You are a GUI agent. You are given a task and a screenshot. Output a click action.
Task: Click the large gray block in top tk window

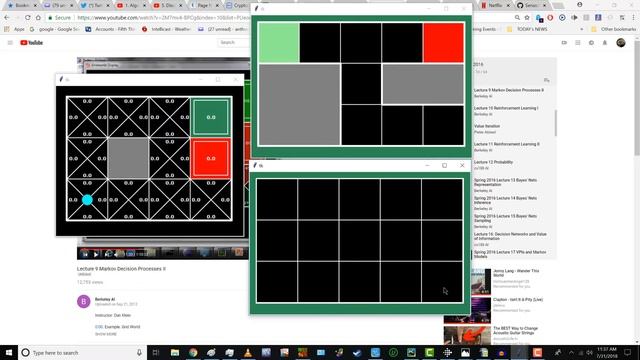point(299,104)
